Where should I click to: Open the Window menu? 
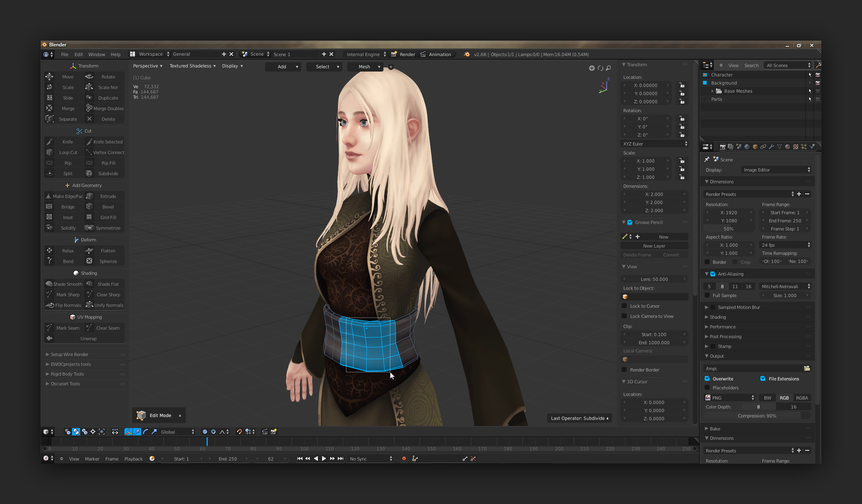97,54
